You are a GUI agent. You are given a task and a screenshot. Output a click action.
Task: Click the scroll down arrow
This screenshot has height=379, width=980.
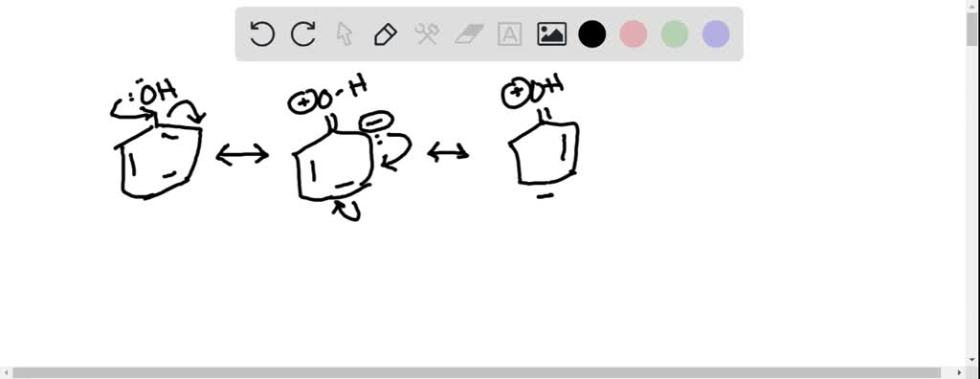[972, 360]
